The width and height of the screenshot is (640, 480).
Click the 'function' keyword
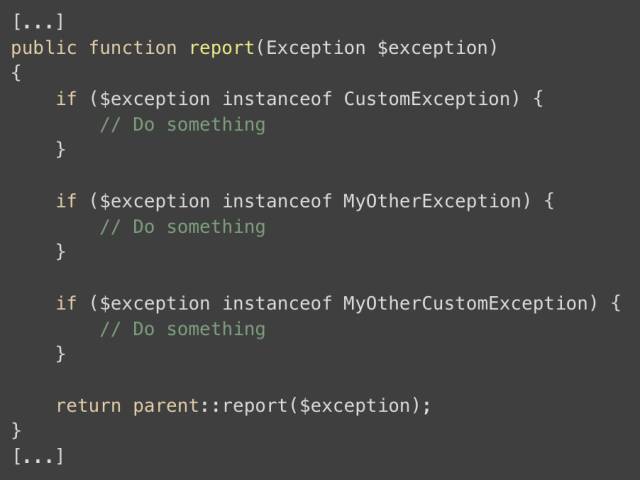[x=133, y=47]
